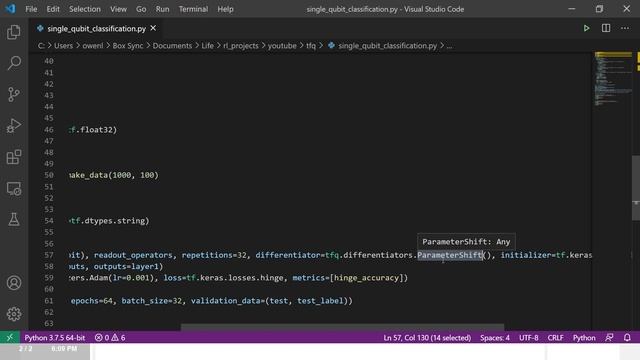The width and height of the screenshot is (640, 360).
Task: Click repetitions=32 in line 57
Action: [214, 255]
